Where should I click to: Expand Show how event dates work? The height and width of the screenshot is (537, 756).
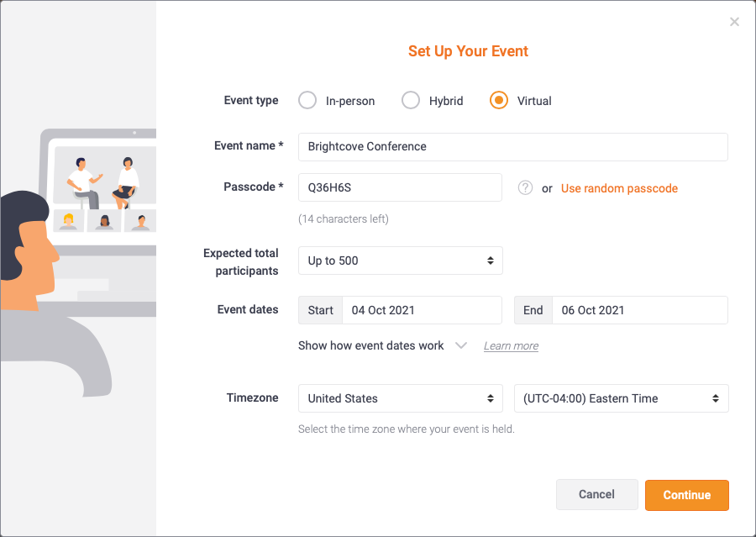(x=370, y=345)
